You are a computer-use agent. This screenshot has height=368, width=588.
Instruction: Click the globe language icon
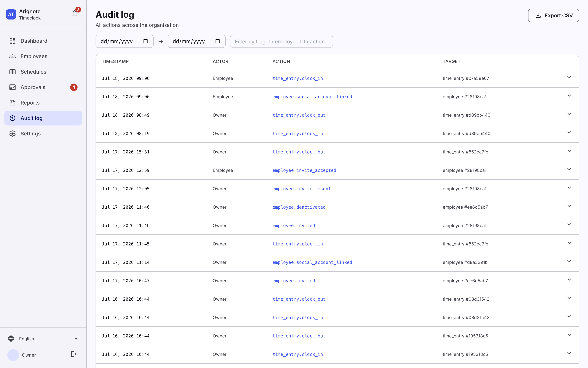point(11,339)
